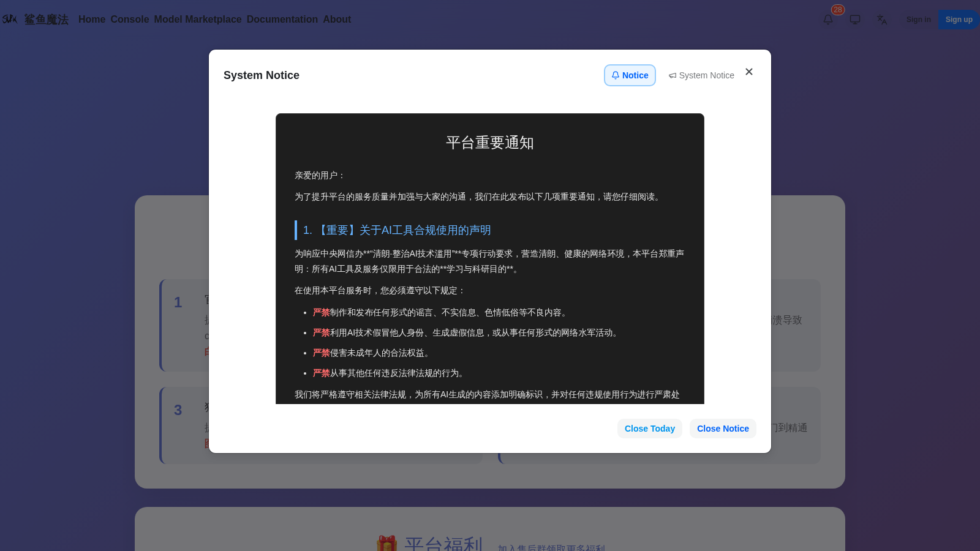The image size is (980, 551).
Task: Click the 亲爱的用户 greeting text
Action: (x=320, y=175)
